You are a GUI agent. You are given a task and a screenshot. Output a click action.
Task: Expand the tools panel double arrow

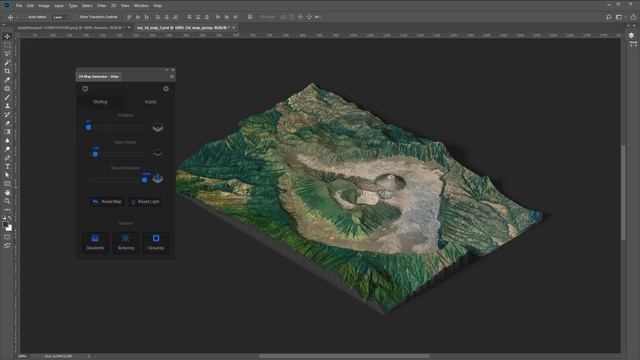pyautogui.click(x=4, y=24)
